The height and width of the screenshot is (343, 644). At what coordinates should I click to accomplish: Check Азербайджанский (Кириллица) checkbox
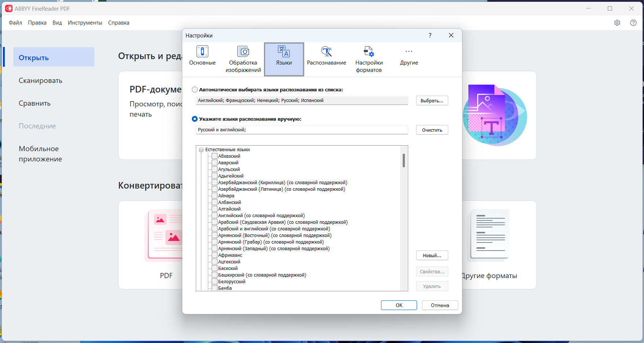[x=215, y=183]
